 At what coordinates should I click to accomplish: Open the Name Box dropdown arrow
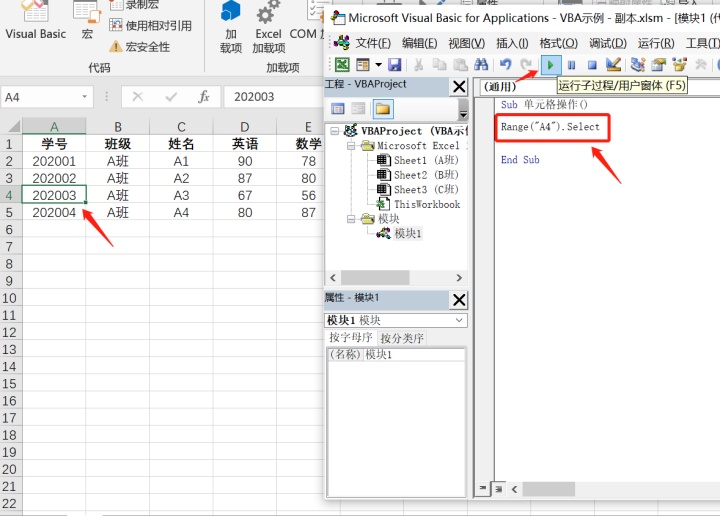pyautogui.click(x=84, y=97)
